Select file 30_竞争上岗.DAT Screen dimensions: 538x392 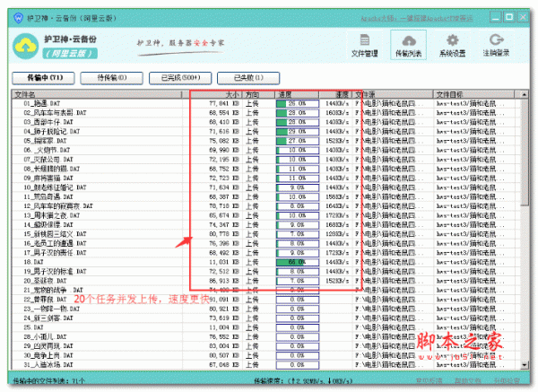click(48, 355)
